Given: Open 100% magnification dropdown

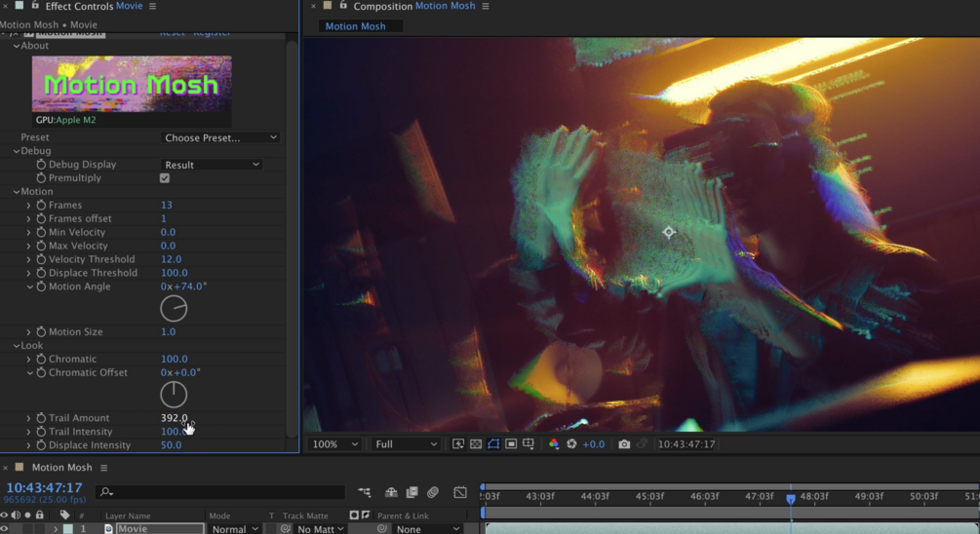Looking at the screenshot, I should tap(335, 444).
